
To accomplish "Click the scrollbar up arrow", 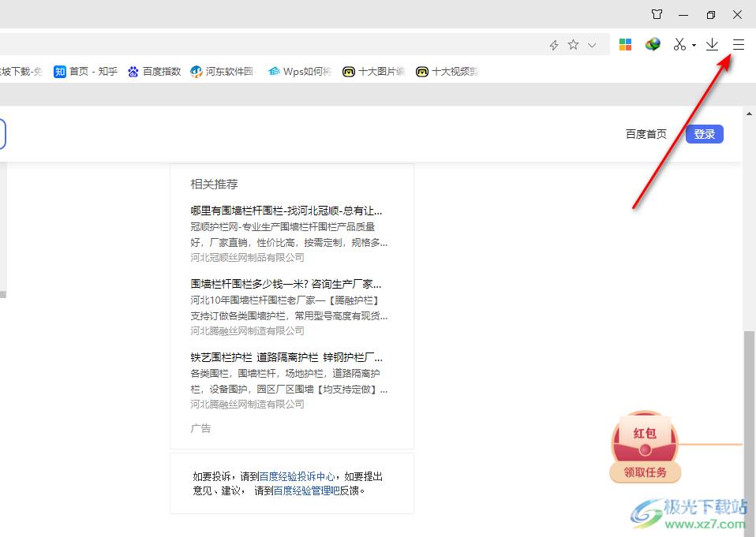I will tap(749, 114).
